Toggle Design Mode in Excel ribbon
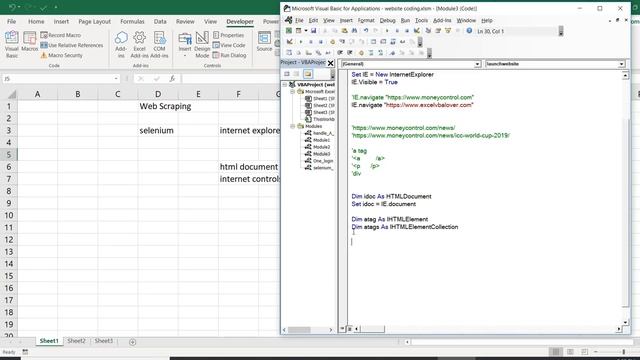The height and width of the screenshot is (360, 640). (x=202, y=44)
